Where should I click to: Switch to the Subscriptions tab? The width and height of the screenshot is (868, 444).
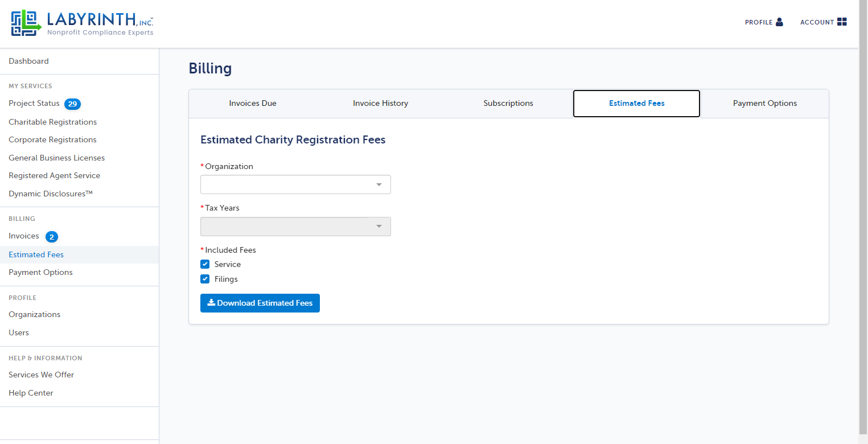pos(508,104)
